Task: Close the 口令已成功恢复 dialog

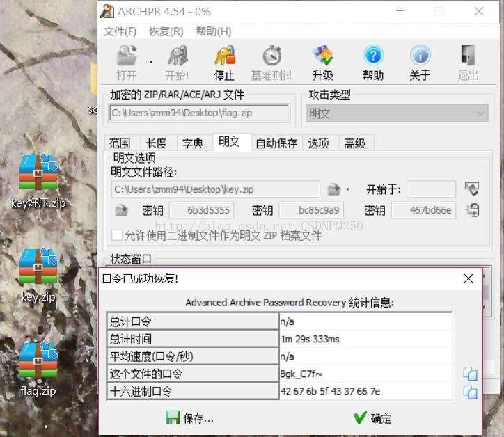Action: [468, 278]
